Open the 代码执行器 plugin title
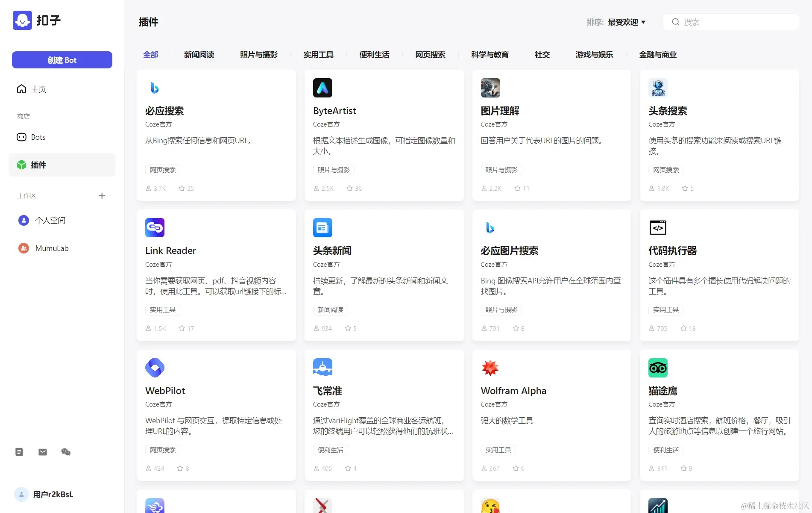Image resolution: width=812 pixels, height=513 pixels. (x=672, y=251)
